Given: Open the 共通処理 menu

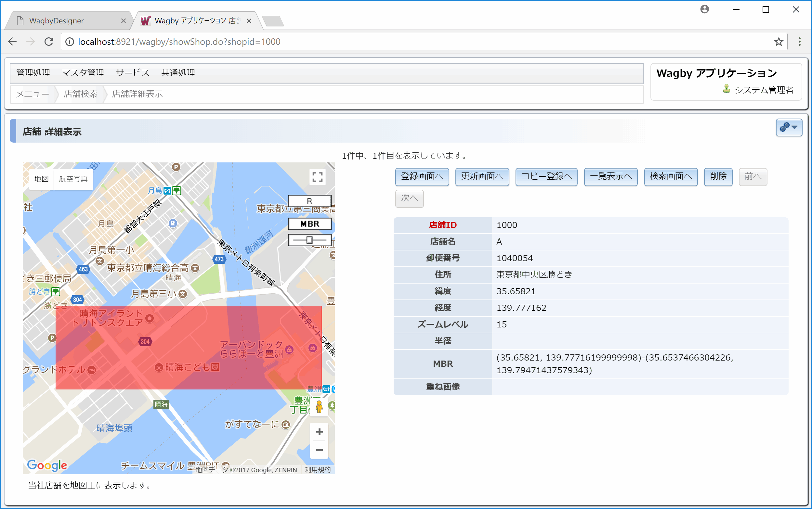Looking at the screenshot, I should (178, 73).
